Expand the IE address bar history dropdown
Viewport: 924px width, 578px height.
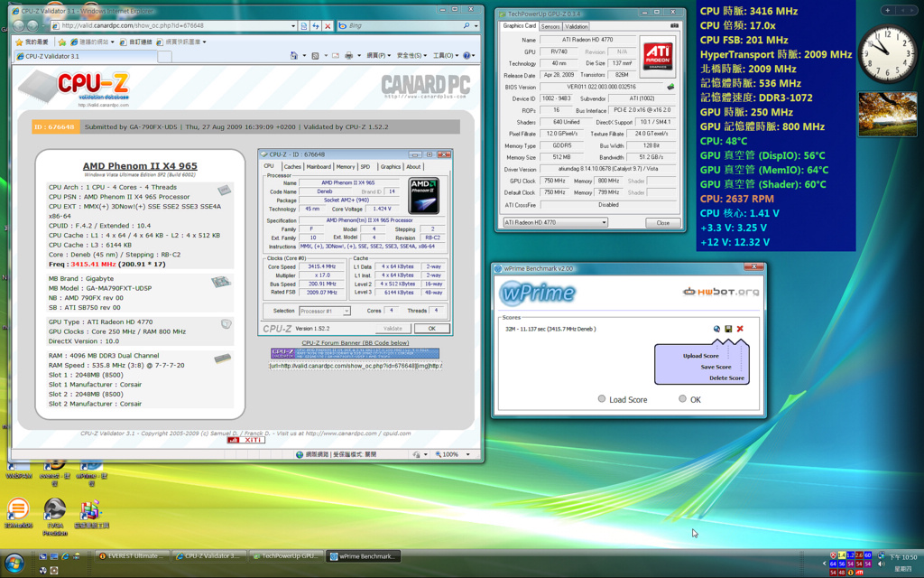294,26
